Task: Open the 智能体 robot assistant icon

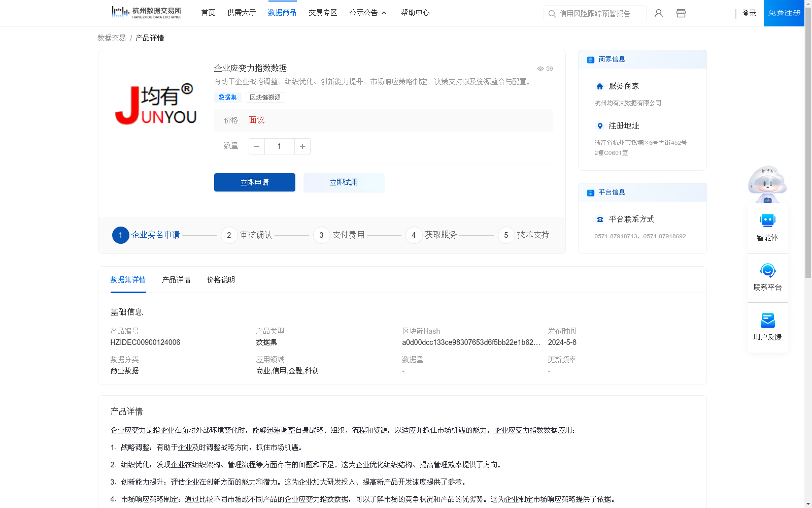Action: click(x=768, y=220)
